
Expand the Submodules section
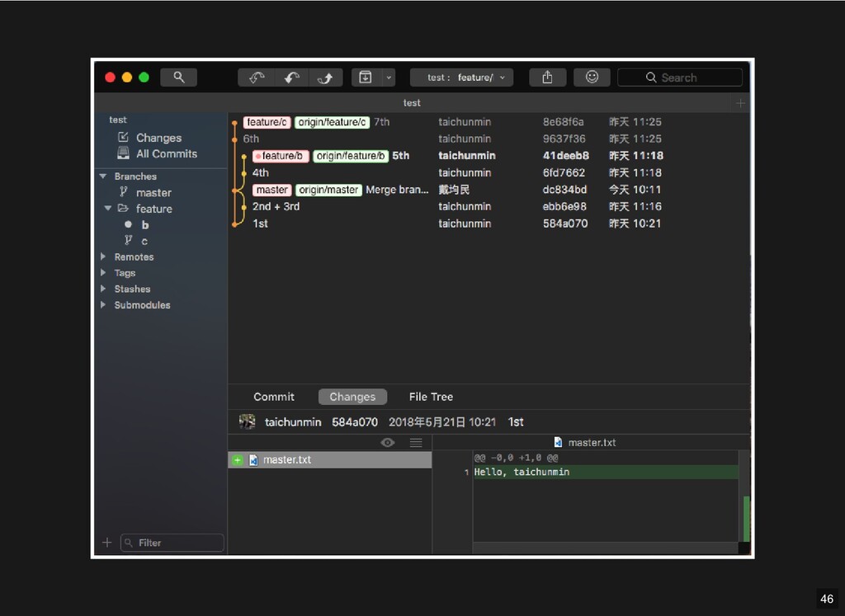103,305
